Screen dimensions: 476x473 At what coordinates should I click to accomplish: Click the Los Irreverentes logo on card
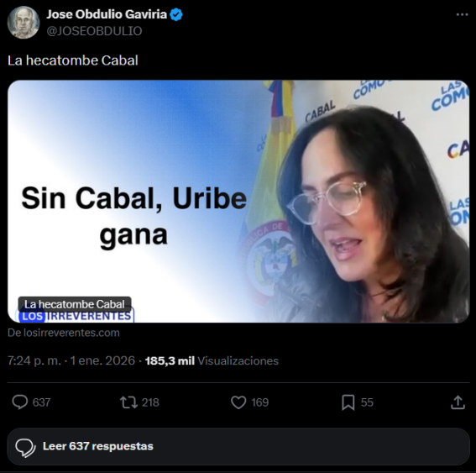click(76, 316)
